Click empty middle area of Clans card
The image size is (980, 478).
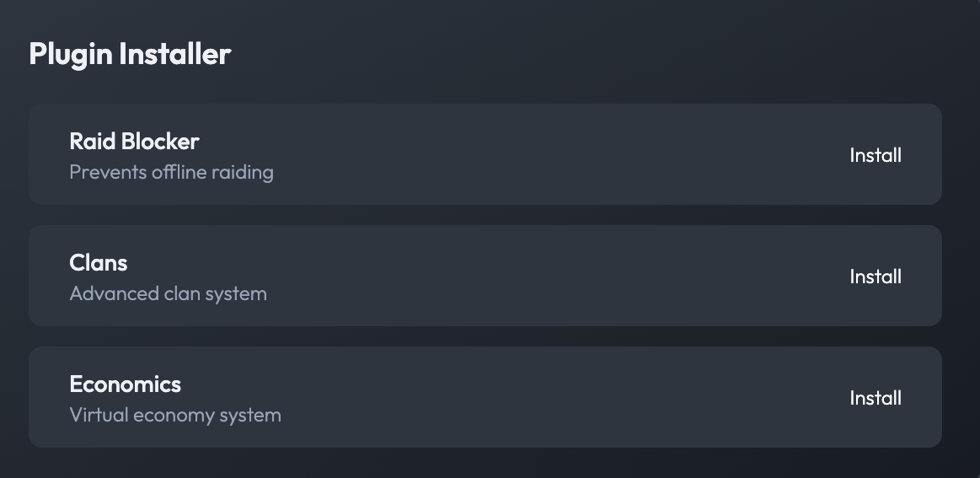(548, 277)
